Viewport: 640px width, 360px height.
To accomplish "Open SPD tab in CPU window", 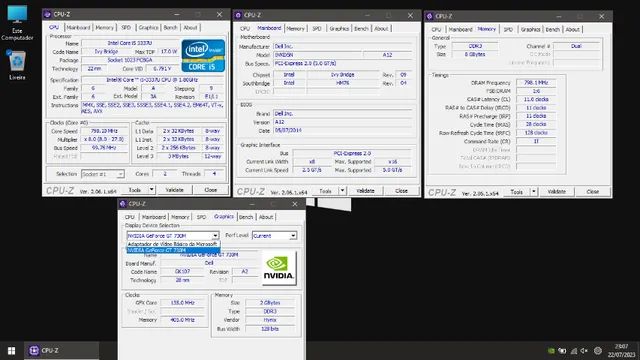I will pyautogui.click(x=126, y=28).
